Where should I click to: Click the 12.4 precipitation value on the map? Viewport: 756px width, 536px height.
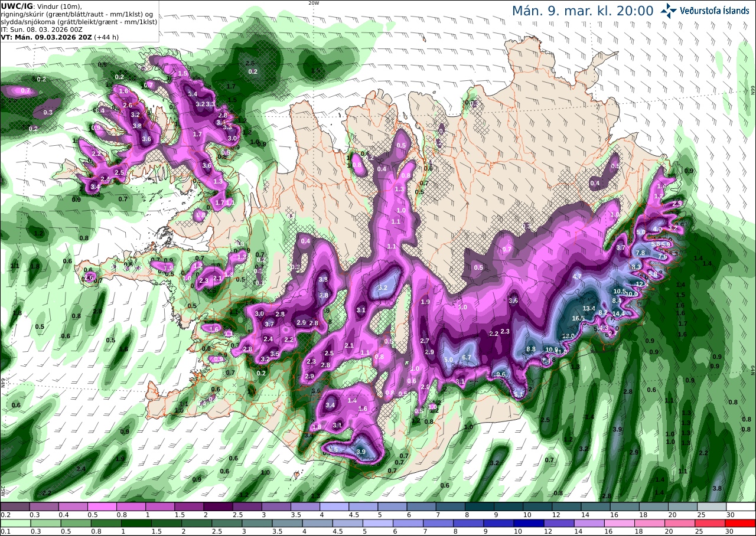[x=642, y=284]
